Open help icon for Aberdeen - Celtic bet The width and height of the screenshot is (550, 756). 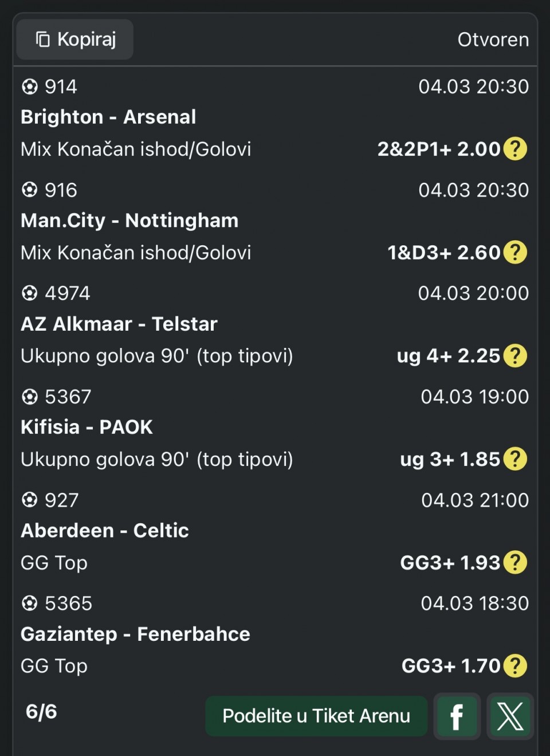point(515,562)
